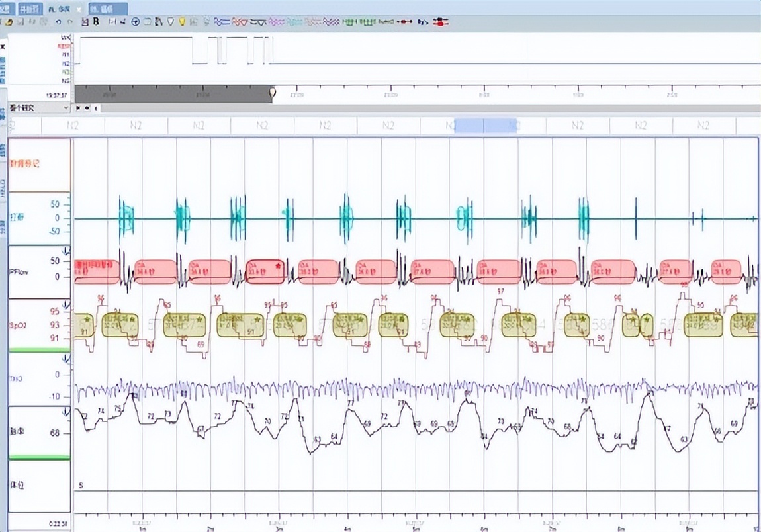This screenshot has height=532, width=761.
Task: Click the last red-black toolbar icon
Action: (439, 22)
